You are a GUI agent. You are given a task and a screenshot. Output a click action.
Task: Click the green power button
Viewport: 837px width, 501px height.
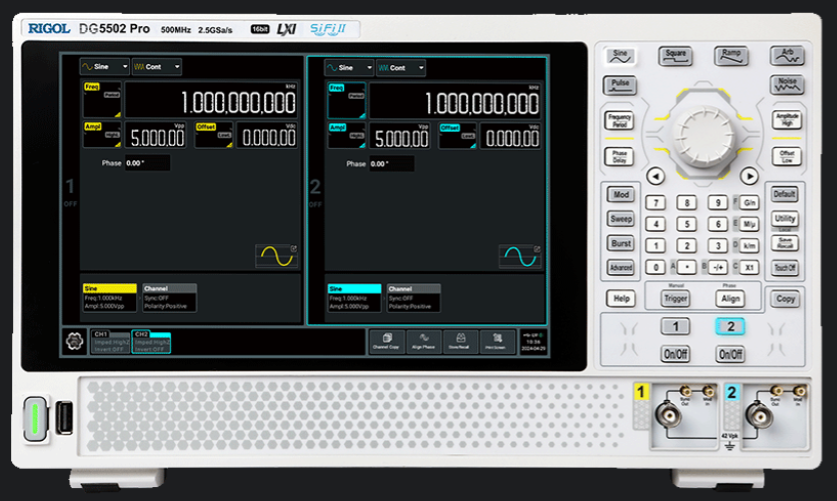[36, 419]
